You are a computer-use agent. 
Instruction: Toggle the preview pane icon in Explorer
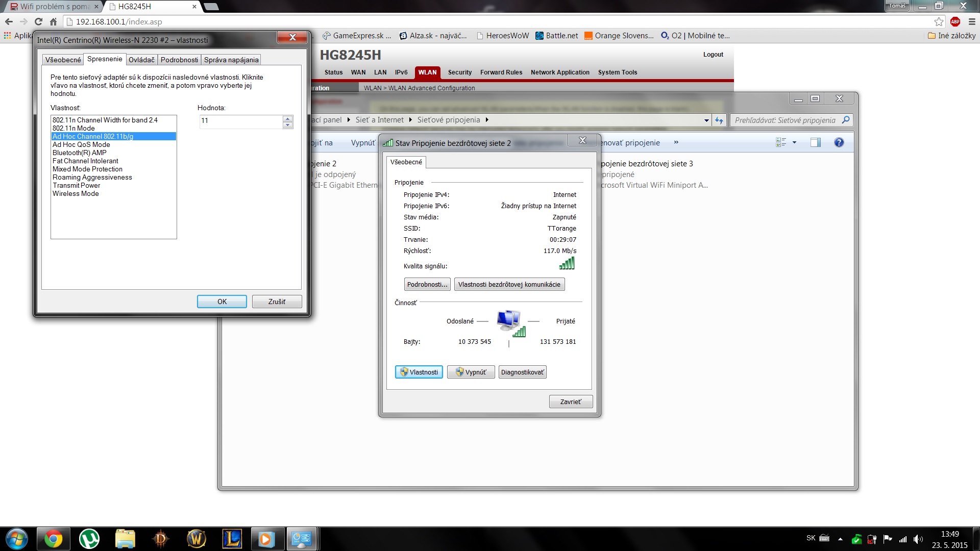click(815, 143)
